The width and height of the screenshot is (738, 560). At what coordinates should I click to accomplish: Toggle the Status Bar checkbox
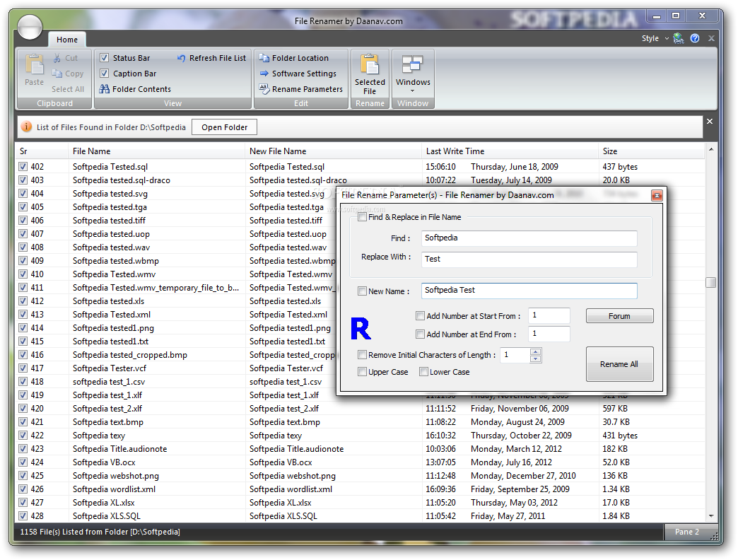click(x=105, y=58)
